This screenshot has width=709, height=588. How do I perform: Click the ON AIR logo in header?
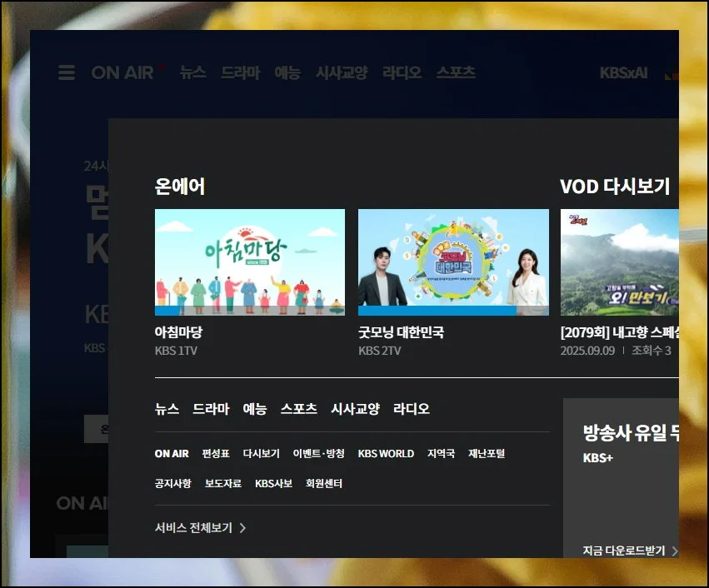123,73
